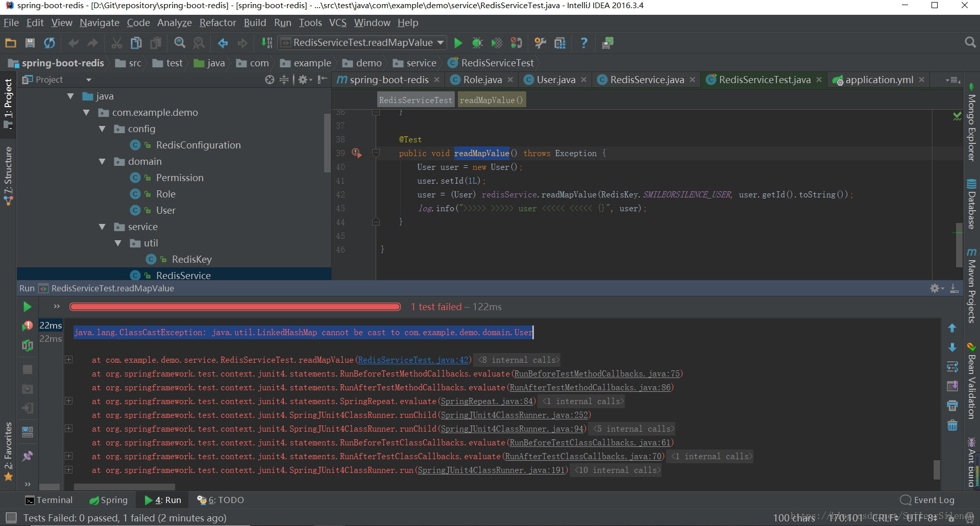Open the VCS menu
The height and width of the screenshot is (526, 980).
point(338,22)
